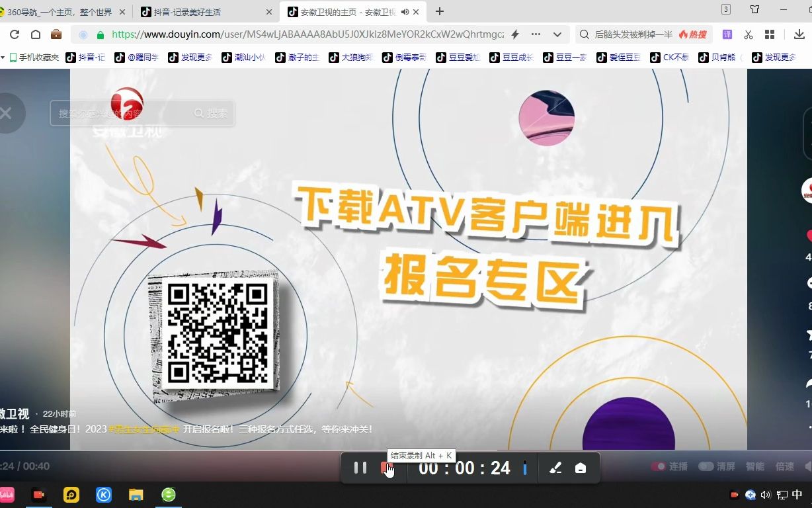The width and height of the screenshot is (812, 508).
Task: Open the translate extension icon
Action: (x=727, y=34)
